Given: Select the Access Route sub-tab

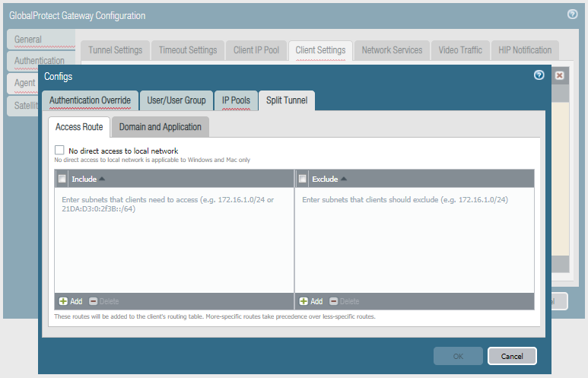Looking at the screenshot, I should point(79,127).
